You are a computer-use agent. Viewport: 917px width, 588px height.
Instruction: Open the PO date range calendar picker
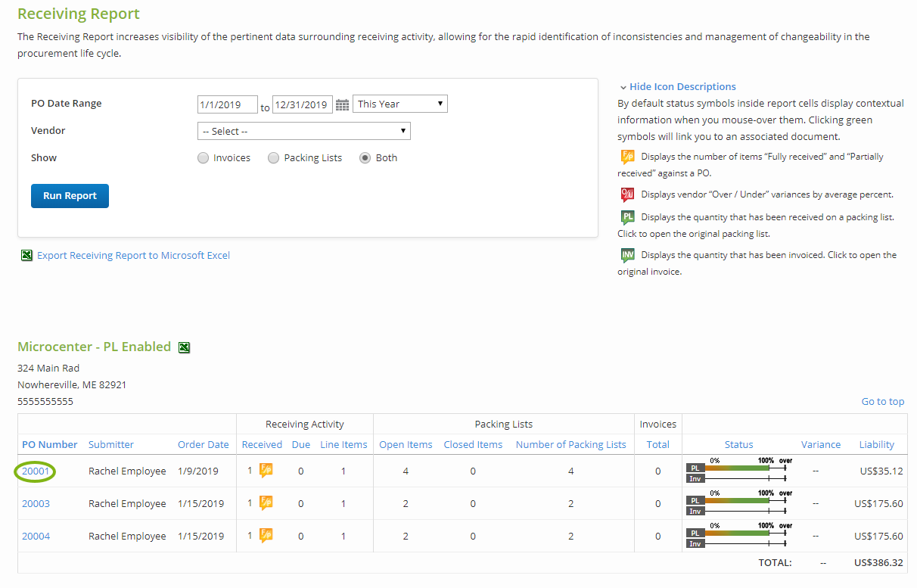pos(342,104)
